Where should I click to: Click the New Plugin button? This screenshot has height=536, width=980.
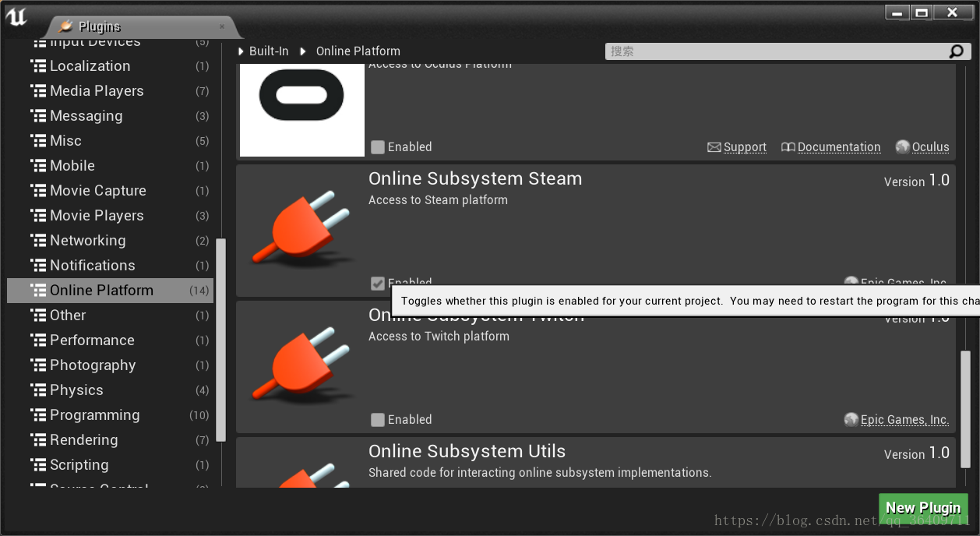click(x=923, y=508)
